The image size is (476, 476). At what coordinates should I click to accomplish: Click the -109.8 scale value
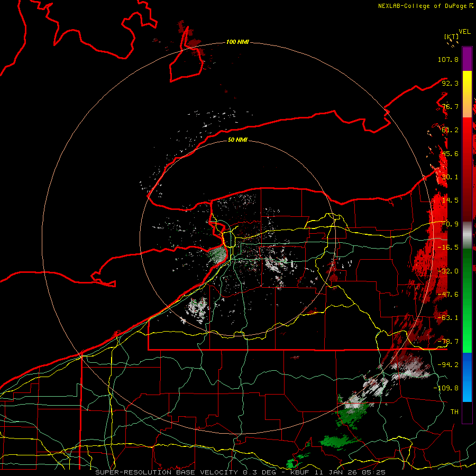(x=446, y=388)
